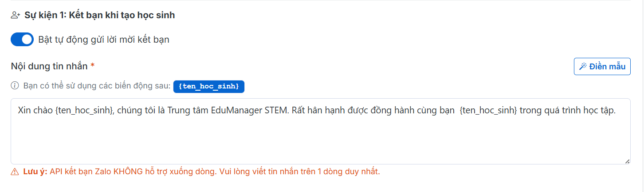Click "học tập" at the message end
The width and height of the screenshot is (644, 192).
(x=601, y=111)
